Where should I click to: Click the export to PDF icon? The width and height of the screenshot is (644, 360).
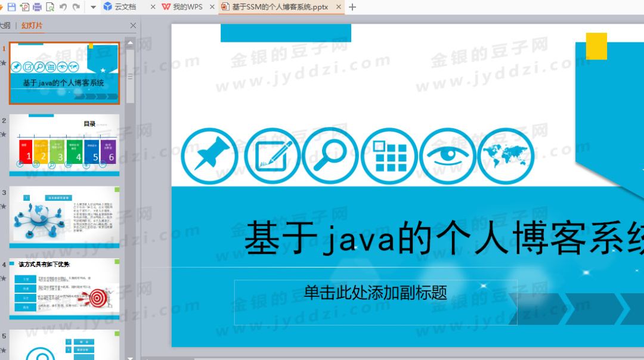pos(24,7)
